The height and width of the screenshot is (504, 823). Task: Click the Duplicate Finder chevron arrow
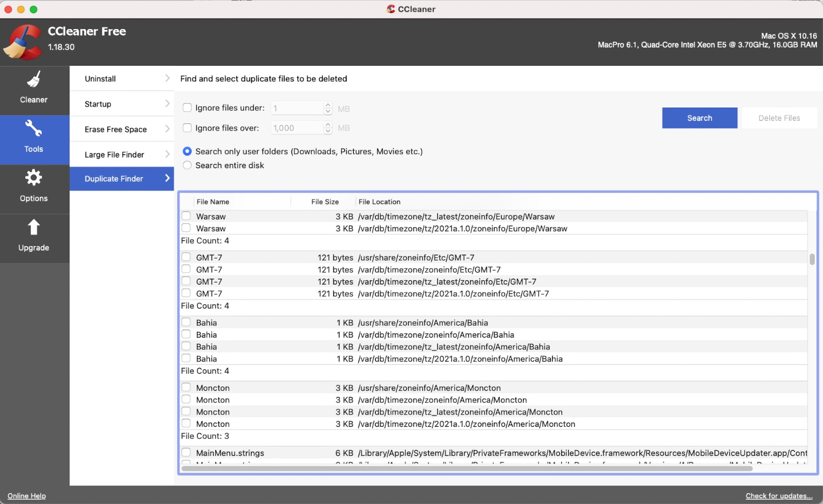(167, 178)
